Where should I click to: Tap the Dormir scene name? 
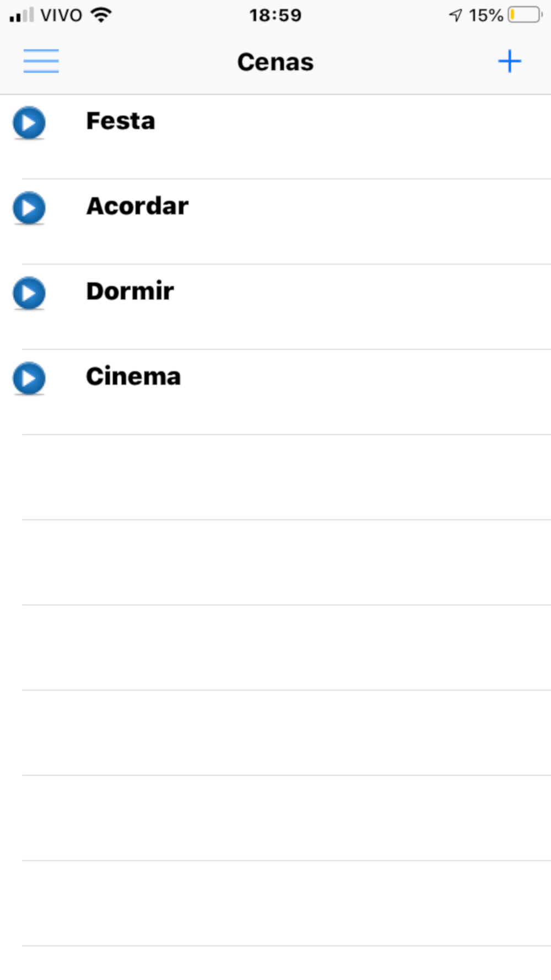(x=130, y=291)
